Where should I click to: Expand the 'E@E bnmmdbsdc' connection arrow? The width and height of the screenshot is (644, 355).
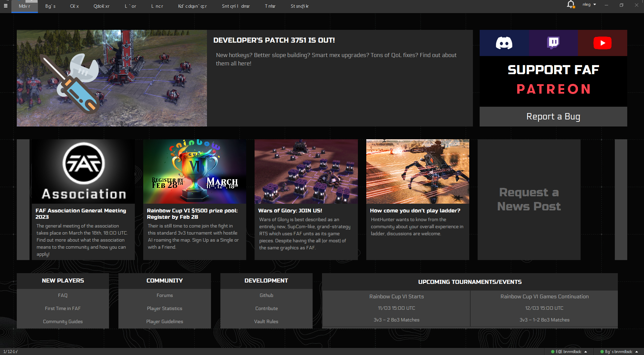(x=586, y=352)
